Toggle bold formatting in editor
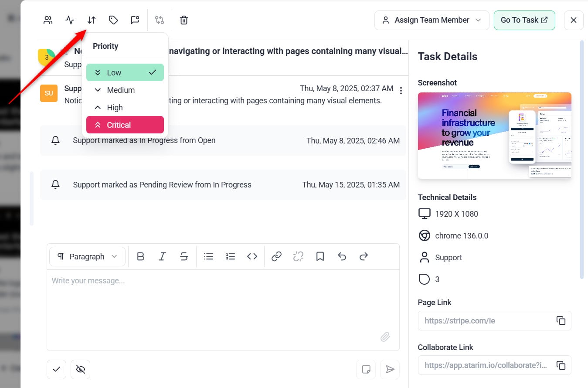This screenshot has height=388, width=588. (x=140, y=256)
